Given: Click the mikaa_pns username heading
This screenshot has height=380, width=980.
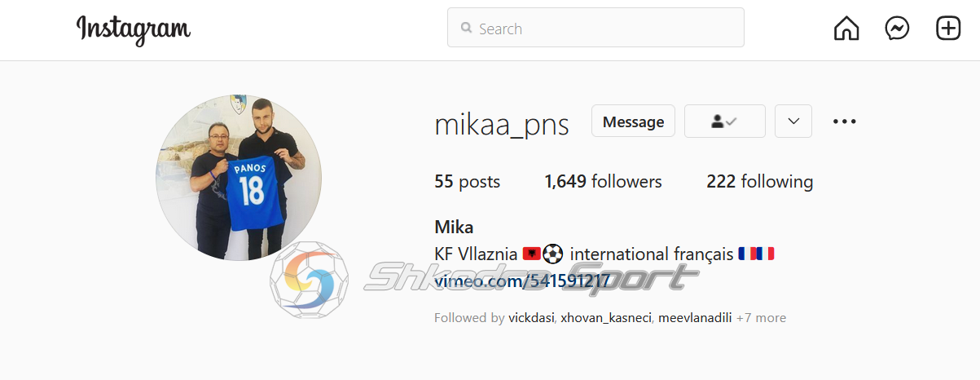Looking at the screenshot, I should [x=502, y=124].
